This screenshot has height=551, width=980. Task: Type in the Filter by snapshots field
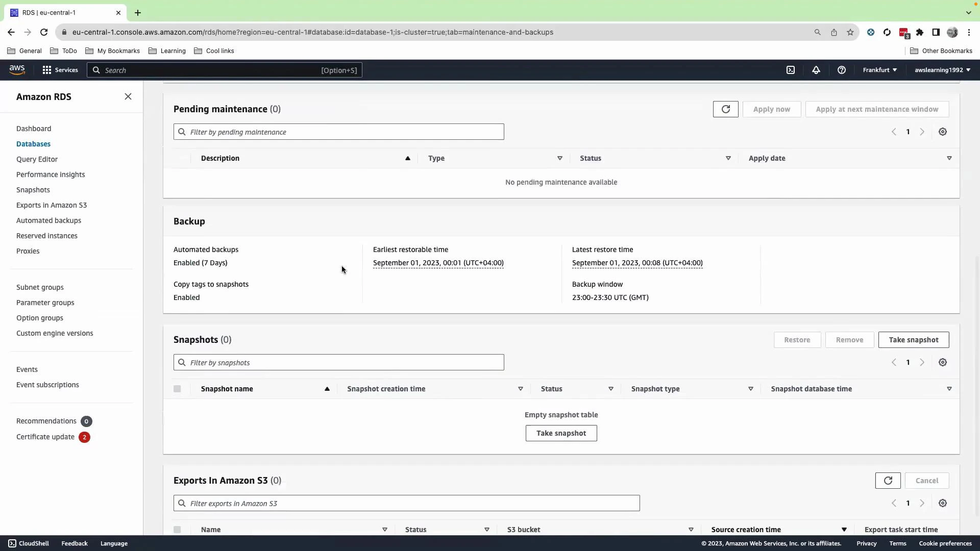[x=338, y=362]
